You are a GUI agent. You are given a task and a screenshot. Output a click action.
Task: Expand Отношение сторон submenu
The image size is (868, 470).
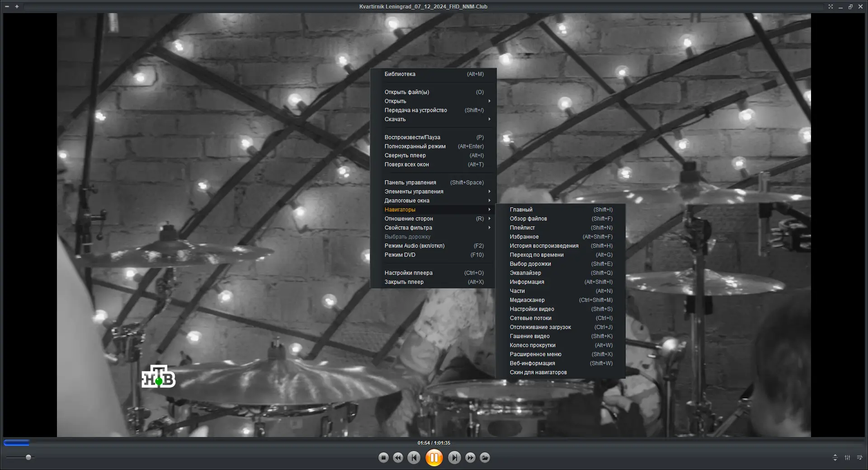[434, 219]
